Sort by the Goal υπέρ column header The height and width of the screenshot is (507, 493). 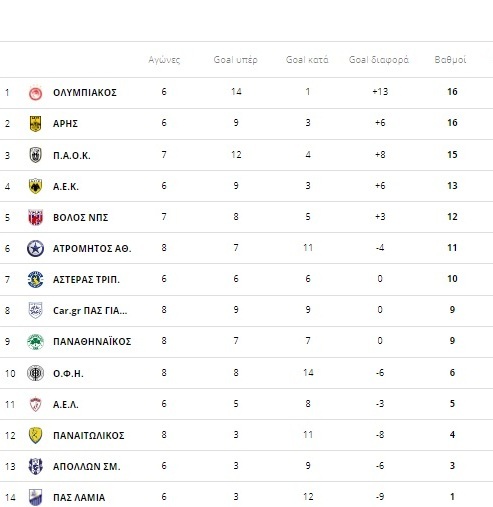tap(236, 60)
